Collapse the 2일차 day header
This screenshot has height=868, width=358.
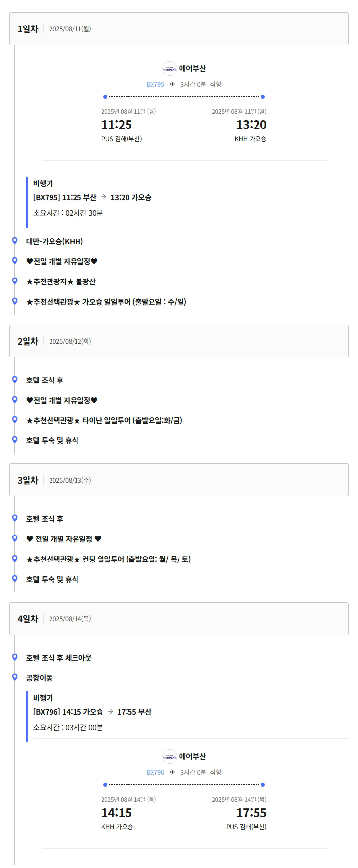coord(179,341)
